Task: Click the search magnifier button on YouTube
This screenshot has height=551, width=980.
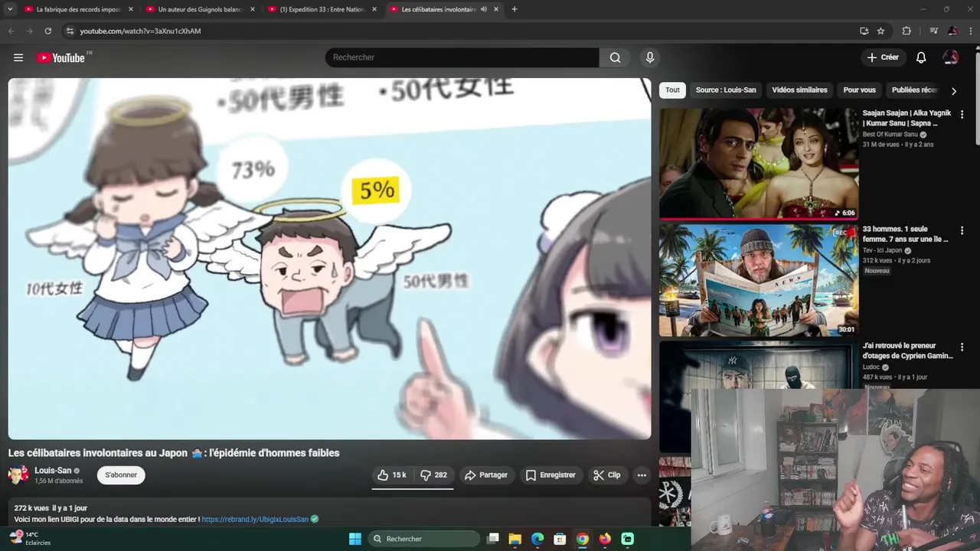Action: pos(615,57)
